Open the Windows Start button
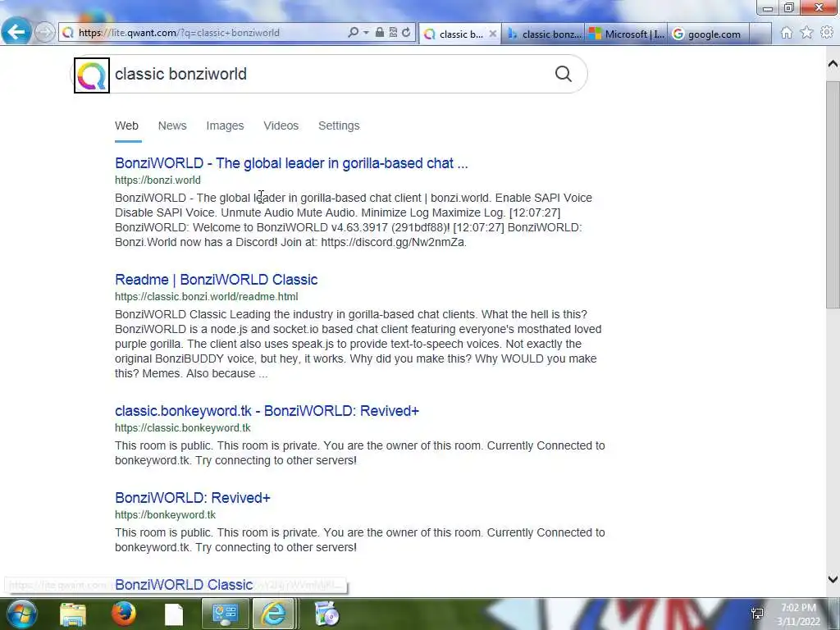The height and width of the screenshot is (630, 840). tap(21, 614)
